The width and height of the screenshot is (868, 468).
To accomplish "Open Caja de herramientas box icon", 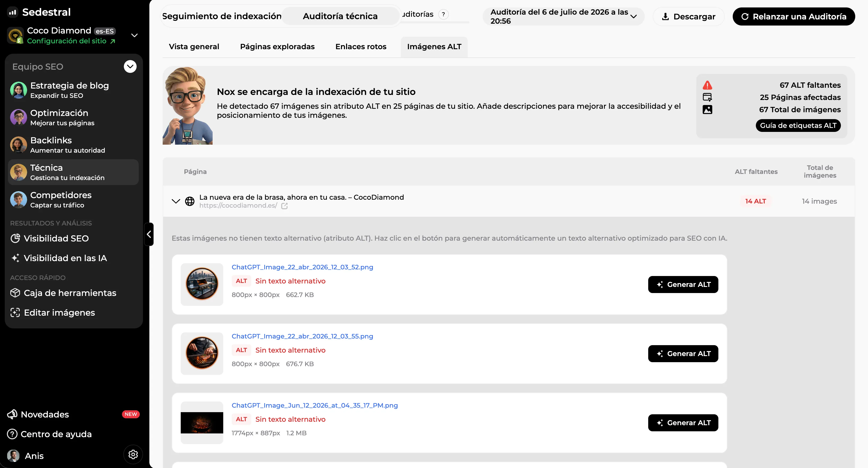I will (x=15, y=293).
